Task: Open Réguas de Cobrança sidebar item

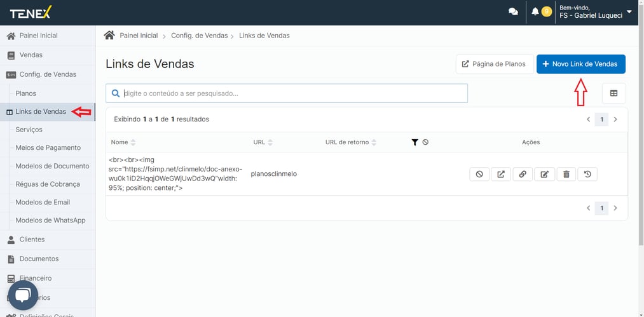Action: click(x=48, y=184)
